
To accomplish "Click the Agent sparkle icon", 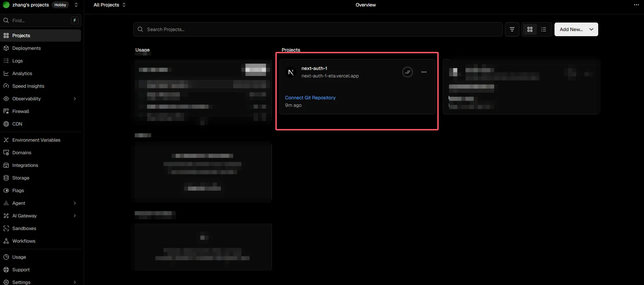I will 6,203.
